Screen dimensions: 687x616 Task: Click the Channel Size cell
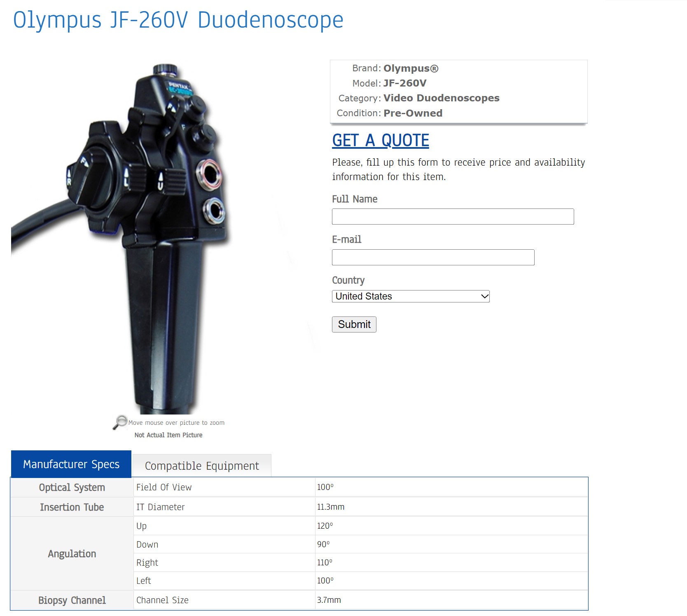click(224, 600)
